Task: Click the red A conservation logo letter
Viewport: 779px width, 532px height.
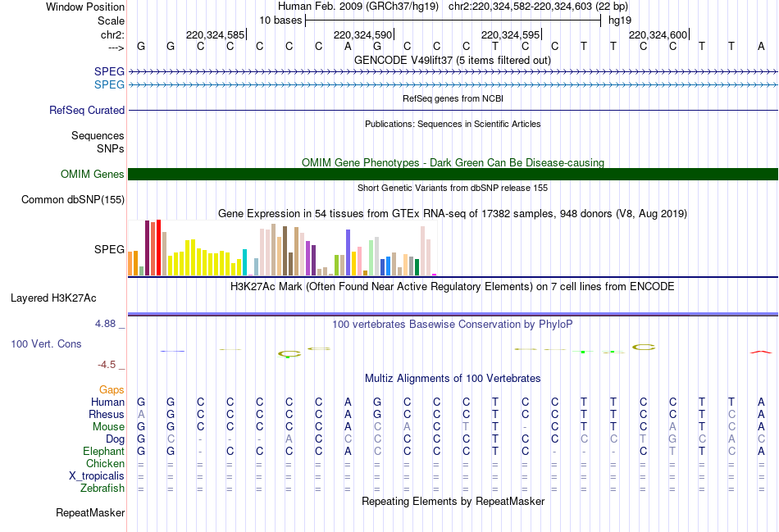Action: coord(761,352)
